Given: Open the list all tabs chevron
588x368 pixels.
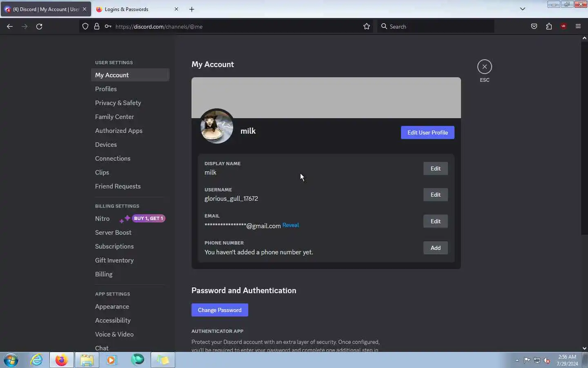Looking at the screenshot, I should tap(522, 9).
